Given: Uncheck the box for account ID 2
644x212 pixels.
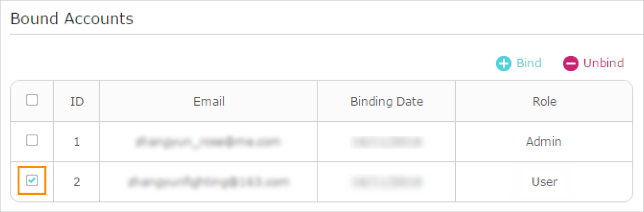Looking at the screenshot, I should [32, 181].
